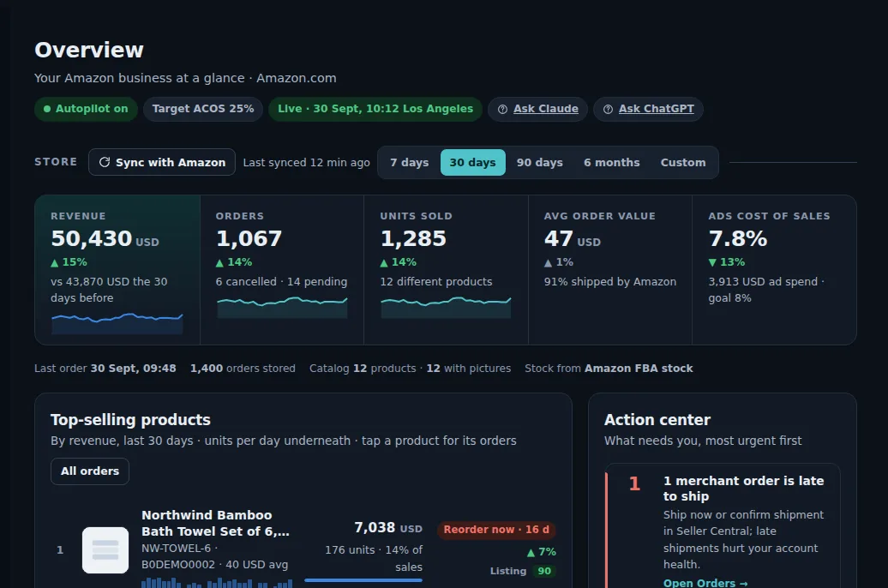The height and width of the screenshot is (588, 888).
Task: Click the Avg Order Value 47 USD figure
Action: pyautogui.click(x=572, y=238)
